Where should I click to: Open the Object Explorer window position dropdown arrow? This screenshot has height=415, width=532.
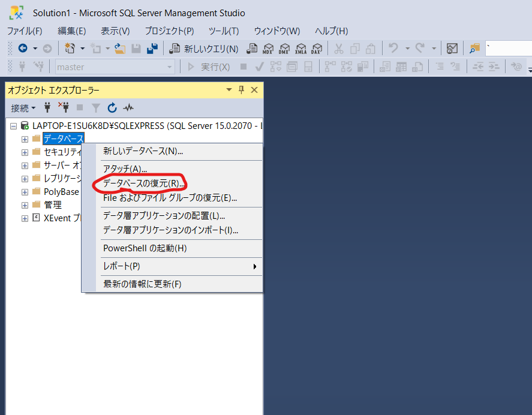[229, 90]
